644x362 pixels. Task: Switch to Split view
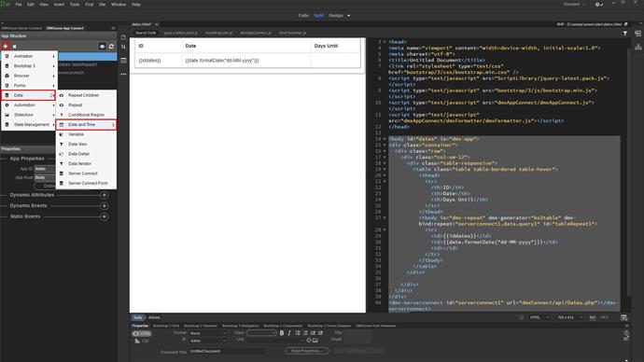[318, 16]
